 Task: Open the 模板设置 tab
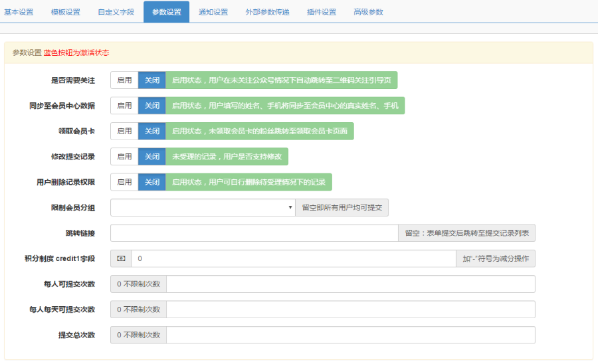click(x=65, y=12)
